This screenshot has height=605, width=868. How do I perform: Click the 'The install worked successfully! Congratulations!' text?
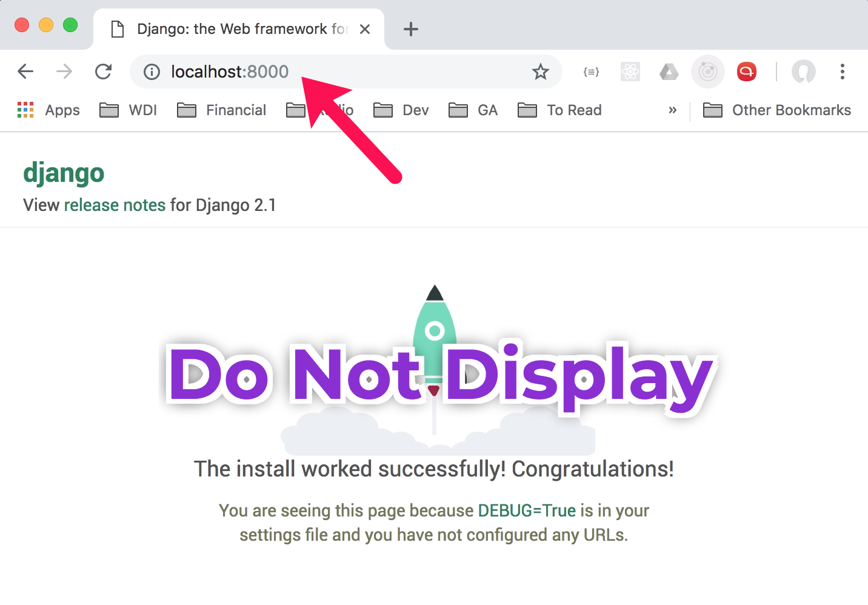click(434, 469)
